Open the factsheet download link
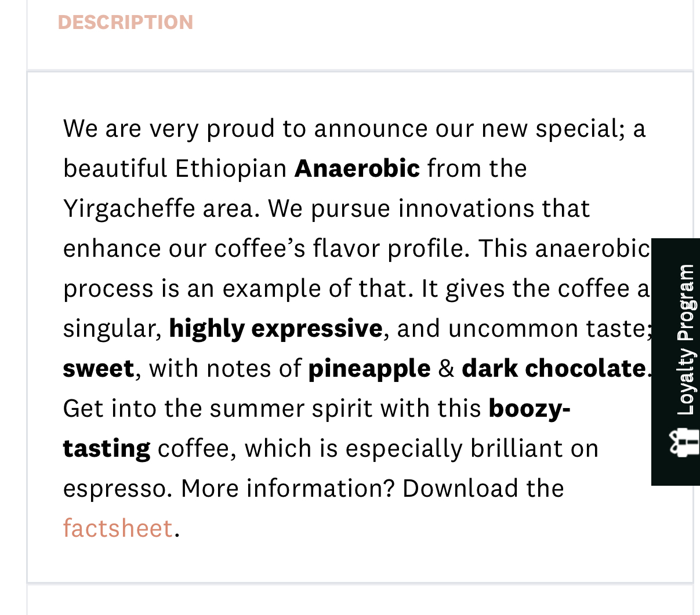700x615 pixels. (118, 528)
